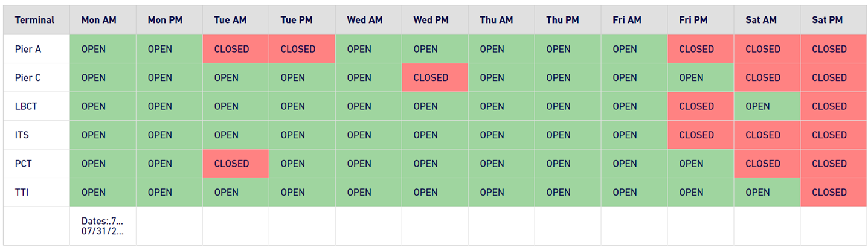This screenshot has width=868, height=247.
Task: Select the LBCT Sat AM OPEN cell
Action: coord(767,106)
